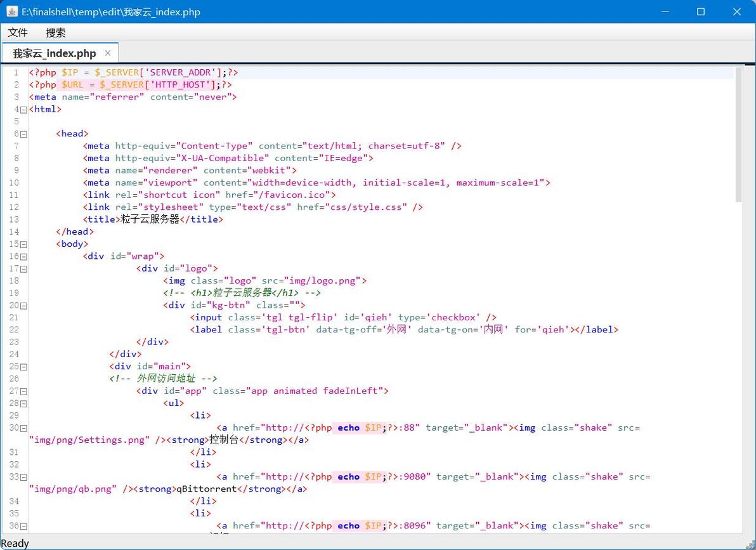Click qBittorrent strong text
This screenshot has width=756, height=550.
pyautogui.click(x=207, y=488)
